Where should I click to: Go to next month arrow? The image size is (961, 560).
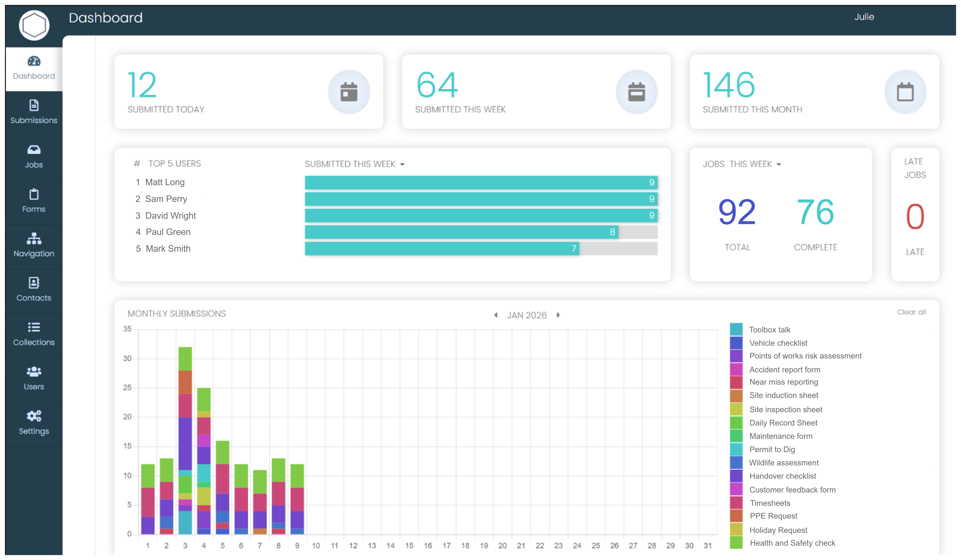coord(558,315)
